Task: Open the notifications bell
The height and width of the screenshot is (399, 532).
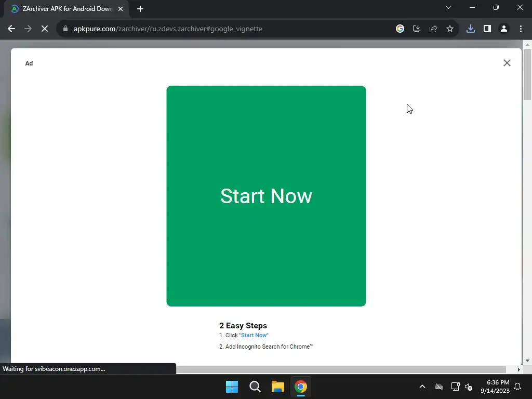Action: [517, 387]
